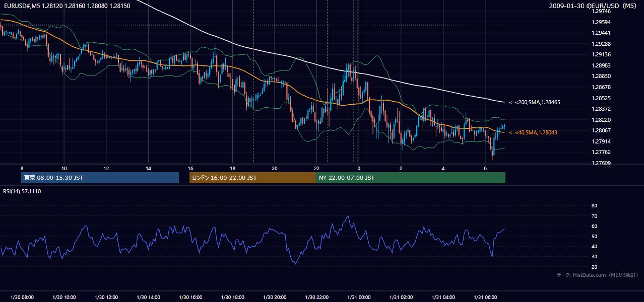Screen dimensions: 644x302
Task: Click price level 1.28983 on the axis
Action: pos(602,65)
